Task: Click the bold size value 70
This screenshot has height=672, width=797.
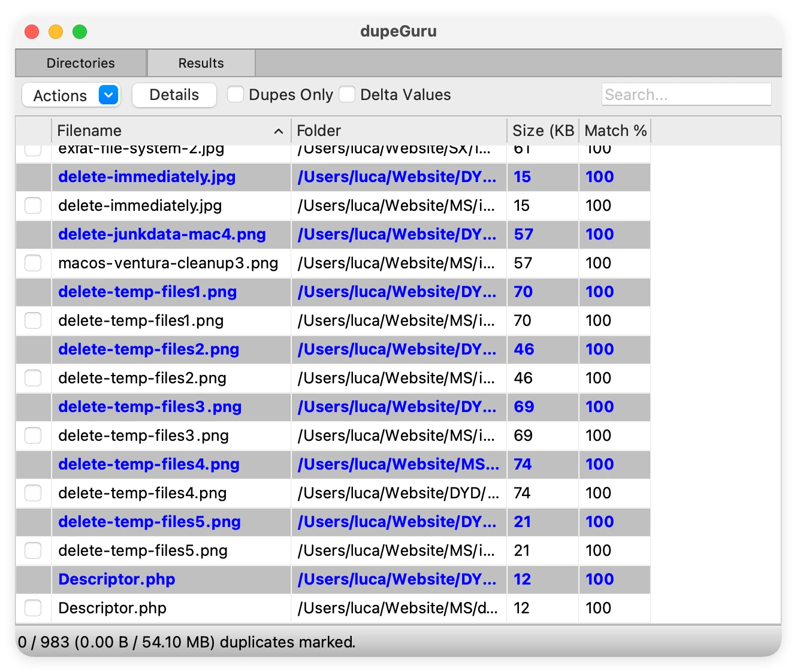Action: click(523, 292)
